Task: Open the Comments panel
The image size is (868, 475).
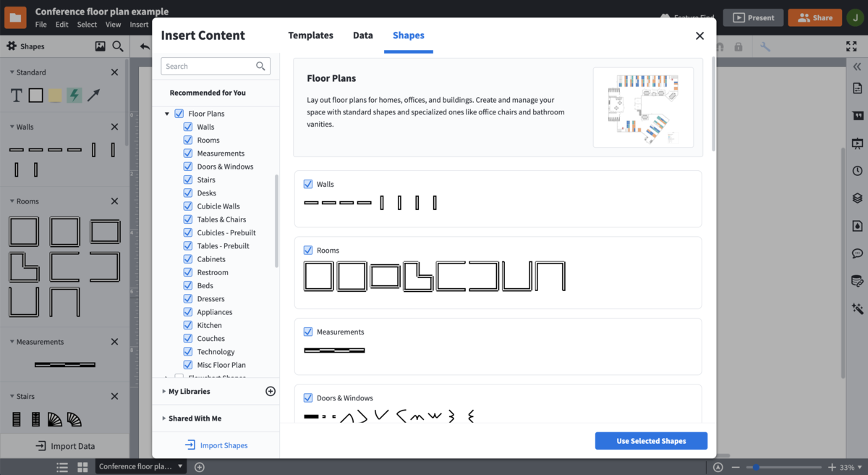Action: pyautogui.click(x=858, y=253)
